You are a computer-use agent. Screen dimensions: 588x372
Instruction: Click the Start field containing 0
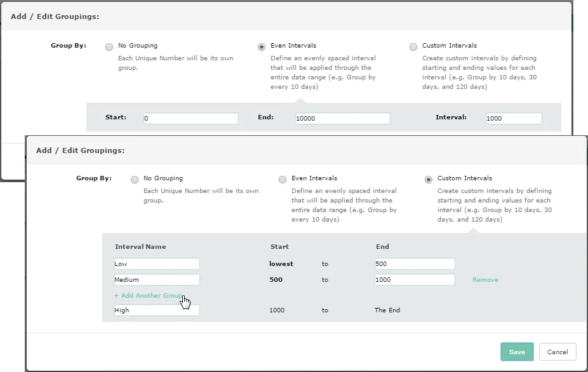point(191,119)
